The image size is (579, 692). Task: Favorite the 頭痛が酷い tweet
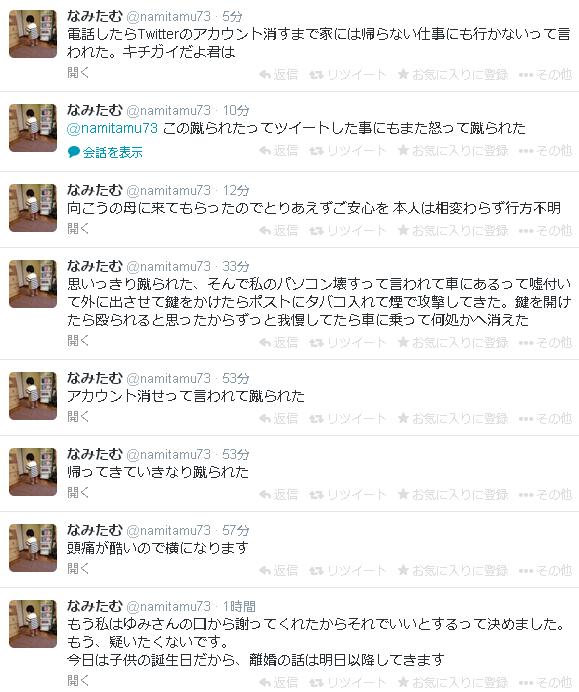coord(453,570)
